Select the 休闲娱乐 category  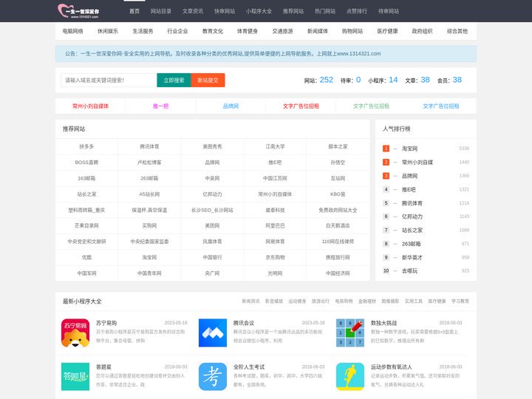point(108,31)
